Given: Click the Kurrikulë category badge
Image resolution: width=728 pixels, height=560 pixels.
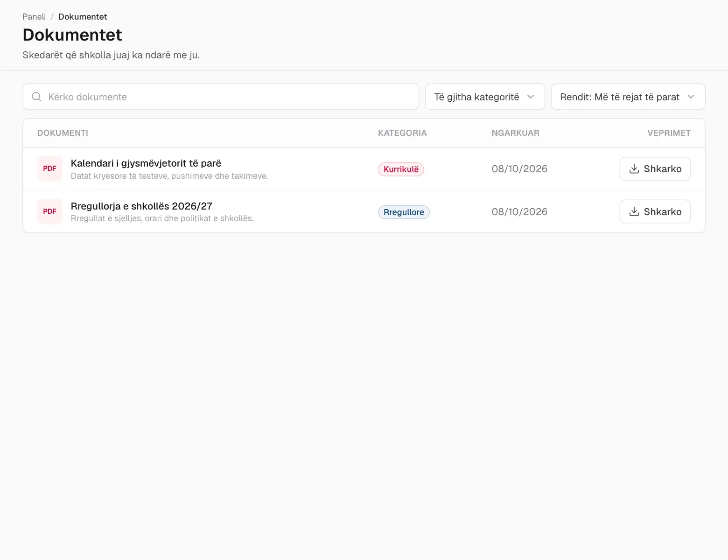Looking at the screenshot, I should [x=401, y=169].
